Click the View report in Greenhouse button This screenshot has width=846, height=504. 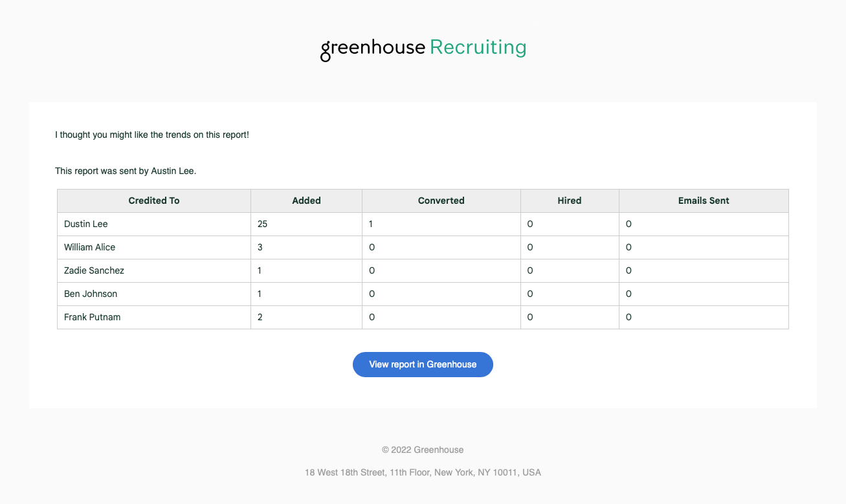[423, 364]
